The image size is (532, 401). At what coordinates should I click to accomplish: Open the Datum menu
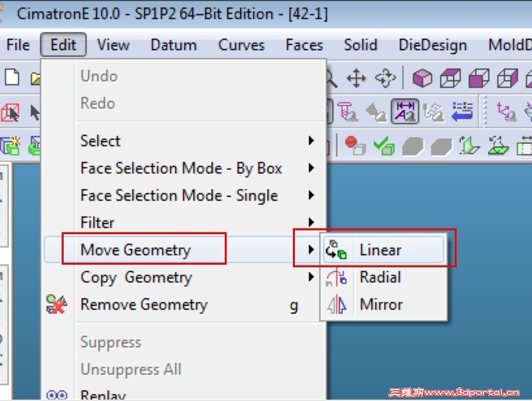click(173, 45)
